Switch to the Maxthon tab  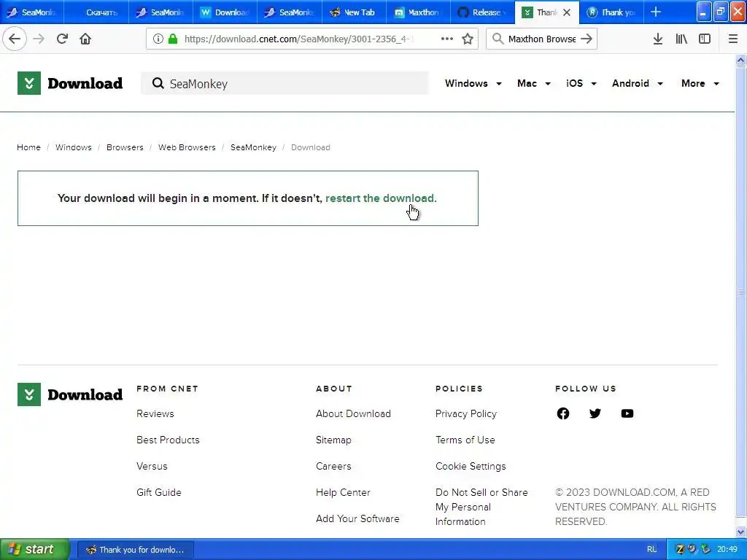tap(418, 12)
